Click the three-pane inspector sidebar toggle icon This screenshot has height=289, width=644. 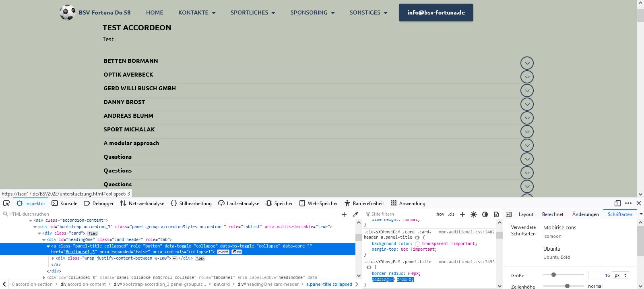coord(509,214)
